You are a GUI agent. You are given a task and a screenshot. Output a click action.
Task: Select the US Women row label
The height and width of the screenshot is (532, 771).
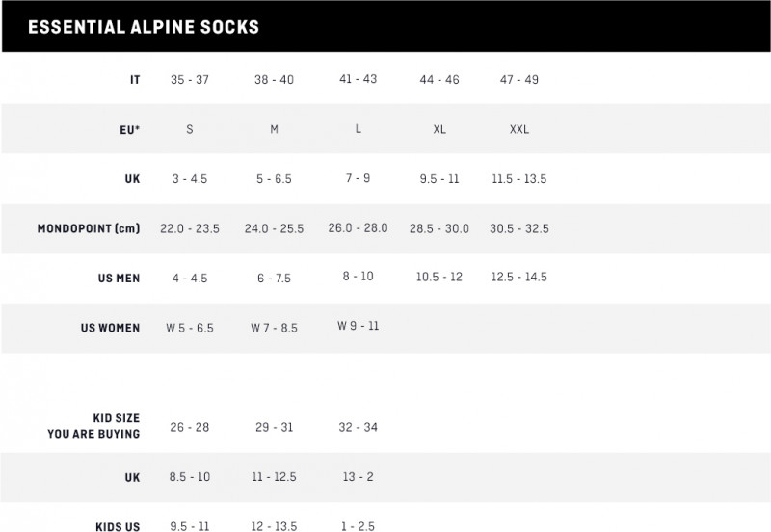coord(110,328)
